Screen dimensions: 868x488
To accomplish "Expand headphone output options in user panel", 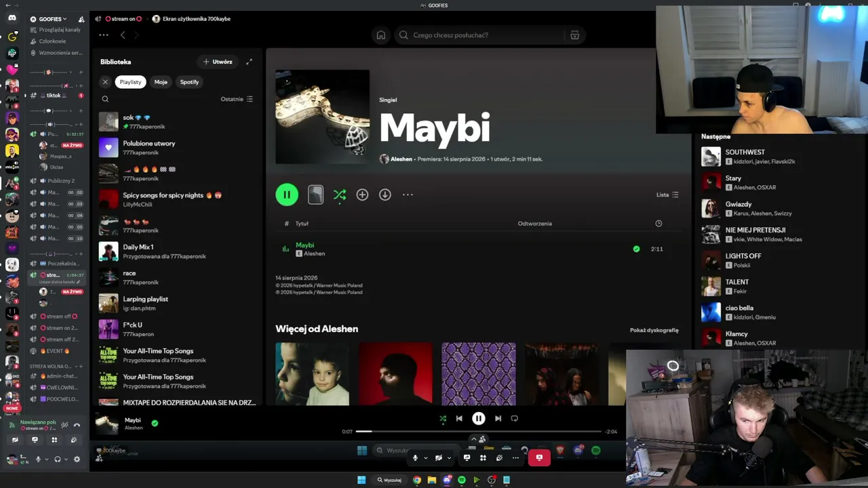I will 66,459.
